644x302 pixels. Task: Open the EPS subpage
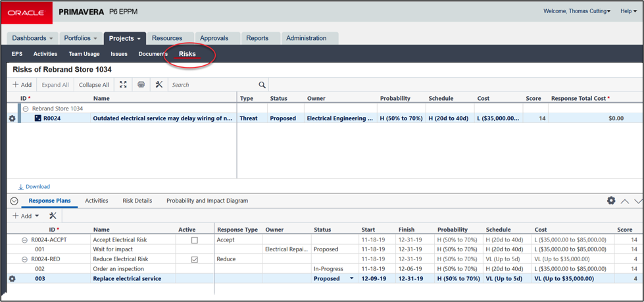pyautogui.click(x=17, y=54)
